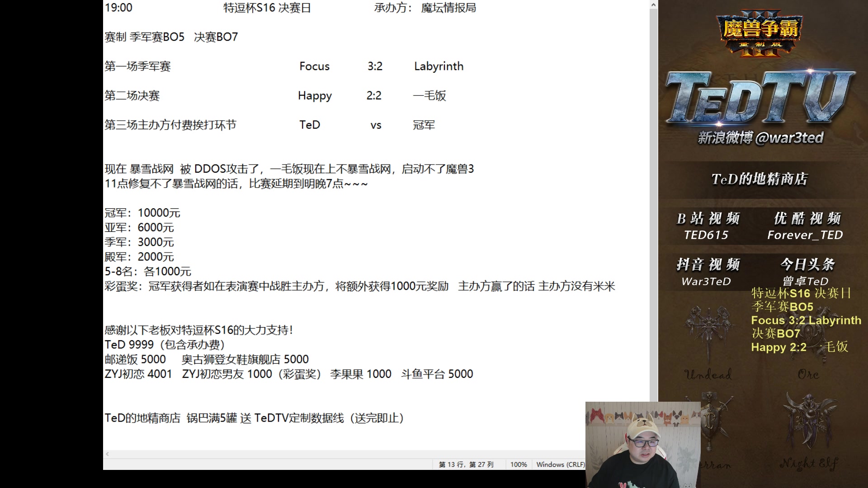This screenshot has width=868, height=488.
Task: Click B站视频 TED615 link
Action: tap(708, 226)
